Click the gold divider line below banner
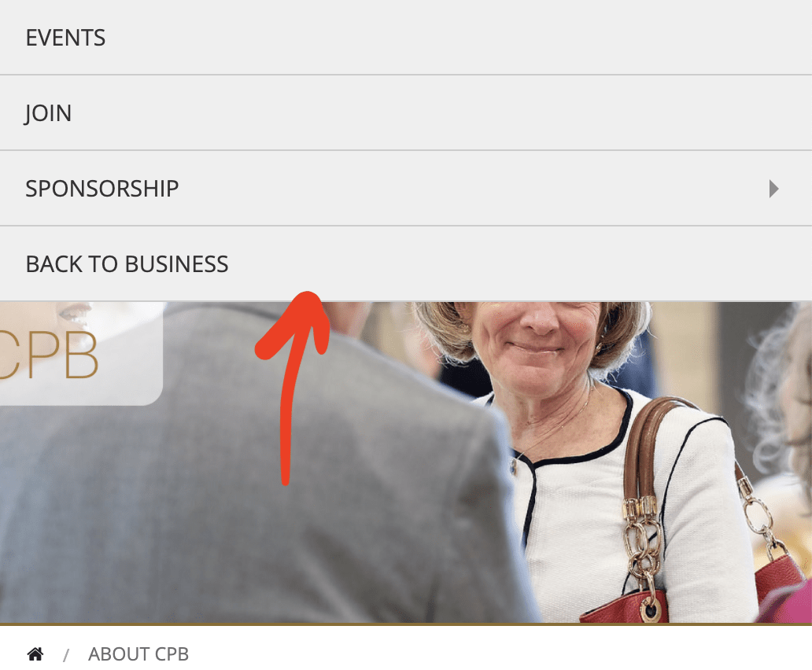Image resolution: width=812 pixels, height=670 pixels. point(406,624)
